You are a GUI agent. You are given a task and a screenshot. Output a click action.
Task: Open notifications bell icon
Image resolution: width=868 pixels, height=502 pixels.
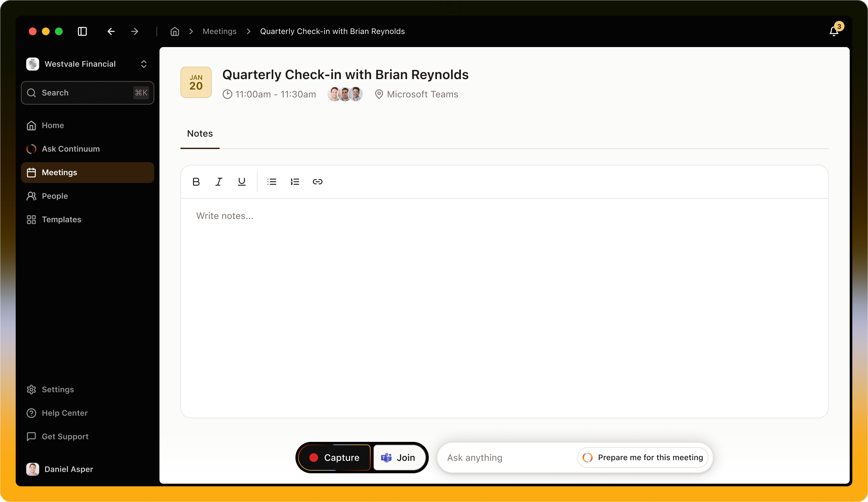[x=834, y=31]
